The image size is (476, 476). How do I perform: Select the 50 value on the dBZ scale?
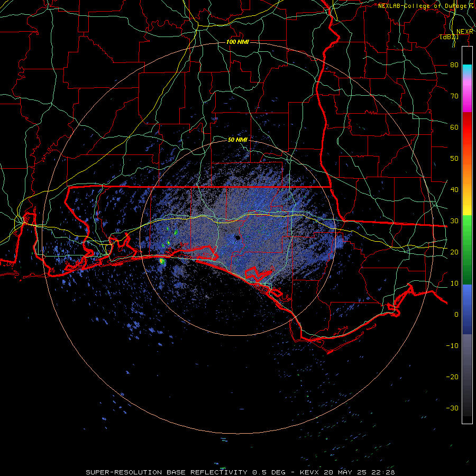pyautogui.click(x=454, y=159)
